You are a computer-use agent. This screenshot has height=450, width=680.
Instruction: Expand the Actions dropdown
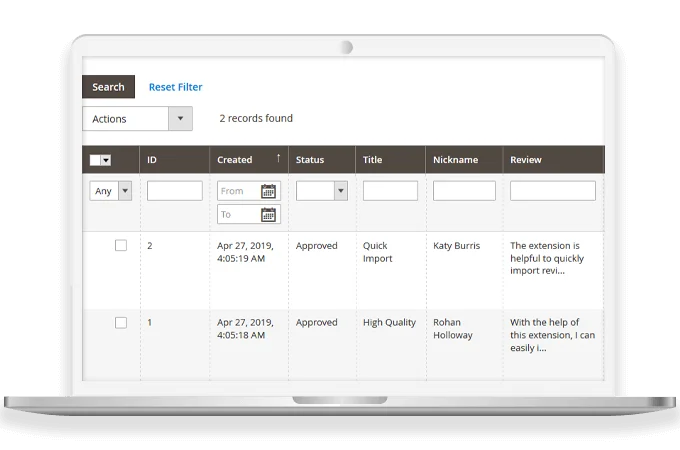pyautogui.click(x=180, y=119)
